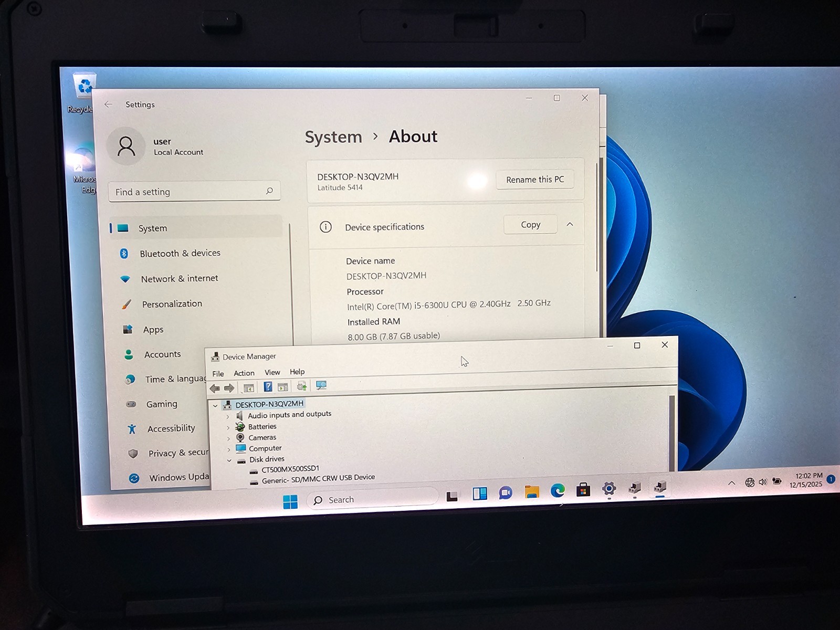Click the user Local Account profile
The height and width of the screenshot is (630, 840).
155,146
